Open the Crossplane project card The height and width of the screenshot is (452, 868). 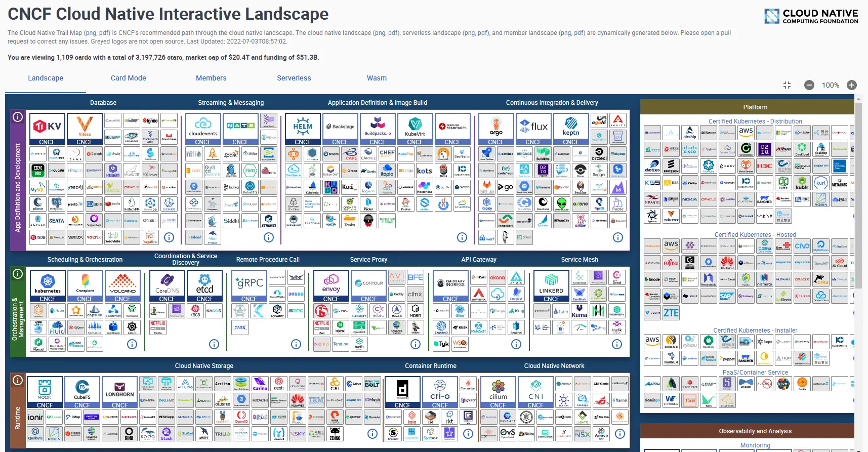coord(85,286)
